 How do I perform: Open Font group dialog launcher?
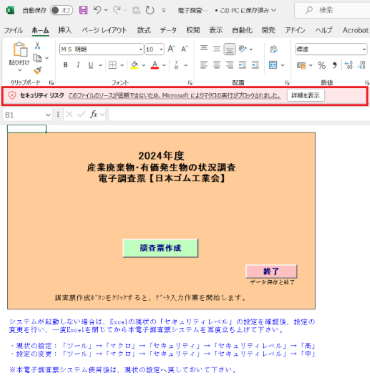(190, 82)
